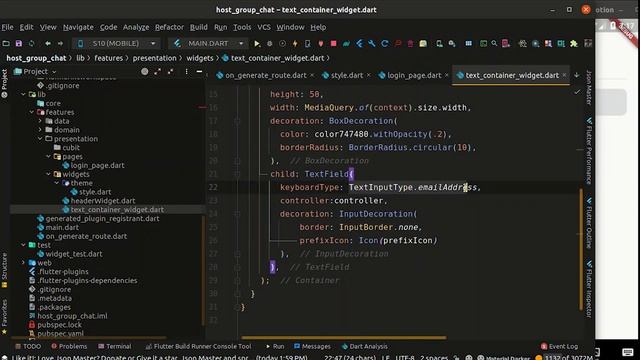Click the blue Flutter logo toolbar icon
640x360 pixels.
359,43
